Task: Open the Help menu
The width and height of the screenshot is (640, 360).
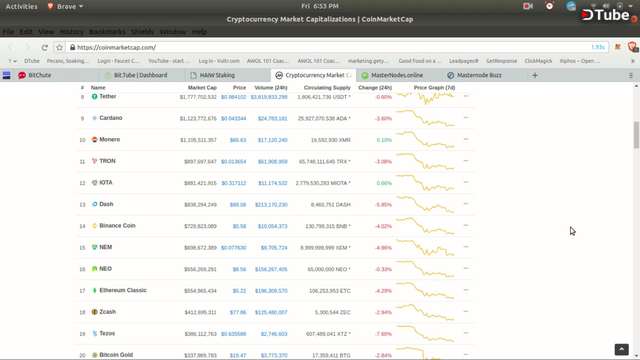Action: pyautogui.click(x=199, y=31)
